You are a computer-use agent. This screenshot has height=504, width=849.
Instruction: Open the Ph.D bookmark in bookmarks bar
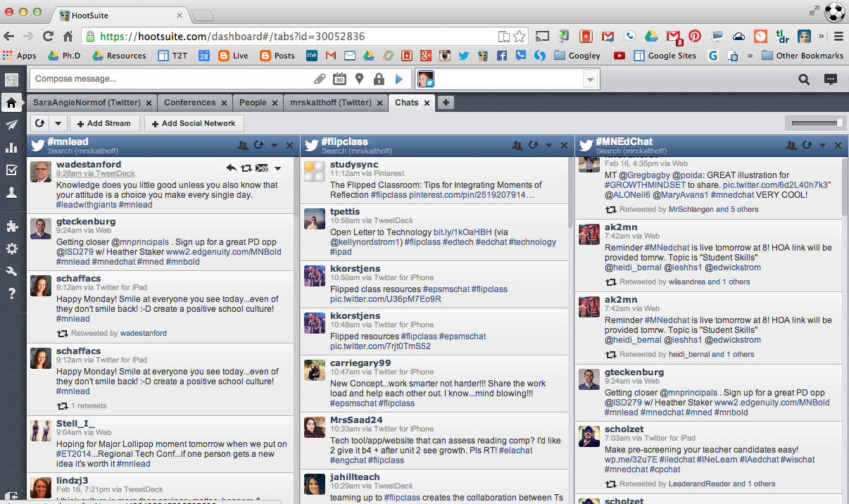(x=65, y=56)
